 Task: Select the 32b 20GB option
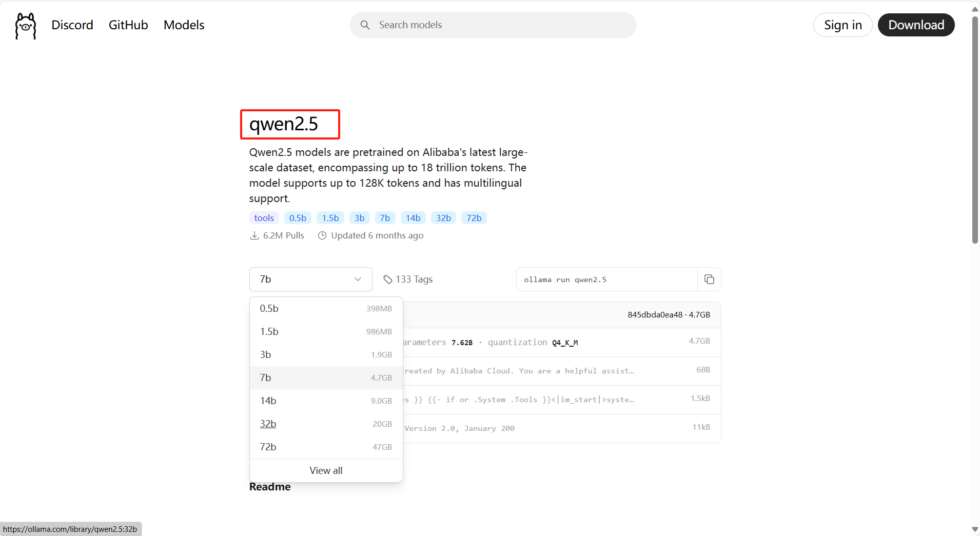(326, 424)
